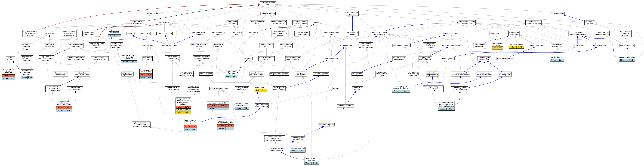Click the 'neurogenesis' node
This screenshot has width=644, height=166.
[357, 74]
